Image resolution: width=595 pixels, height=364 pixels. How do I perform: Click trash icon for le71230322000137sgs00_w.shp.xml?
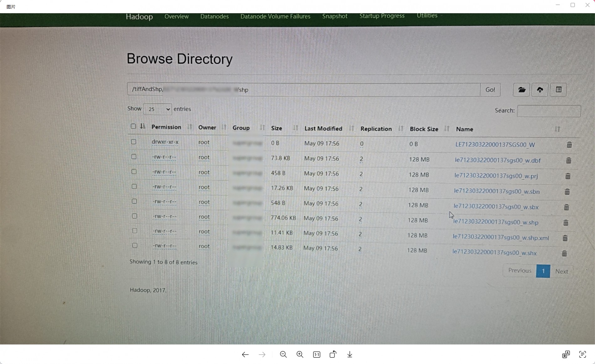pyautogui.click(x=565, y=238)
